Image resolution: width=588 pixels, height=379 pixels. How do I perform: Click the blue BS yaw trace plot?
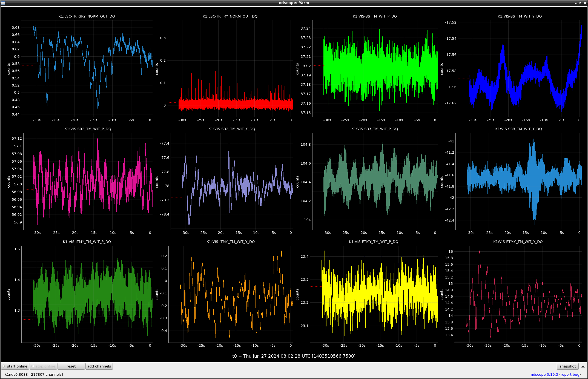[x=520, y=68]
